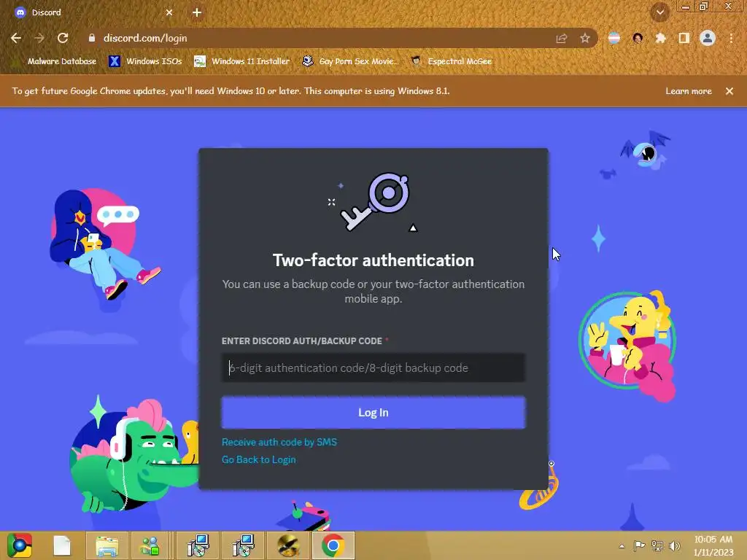The width and height of the screenshot is (747, 560).
Task: Open File Explorer from the taskbar
Action: (x=107, y=545)
